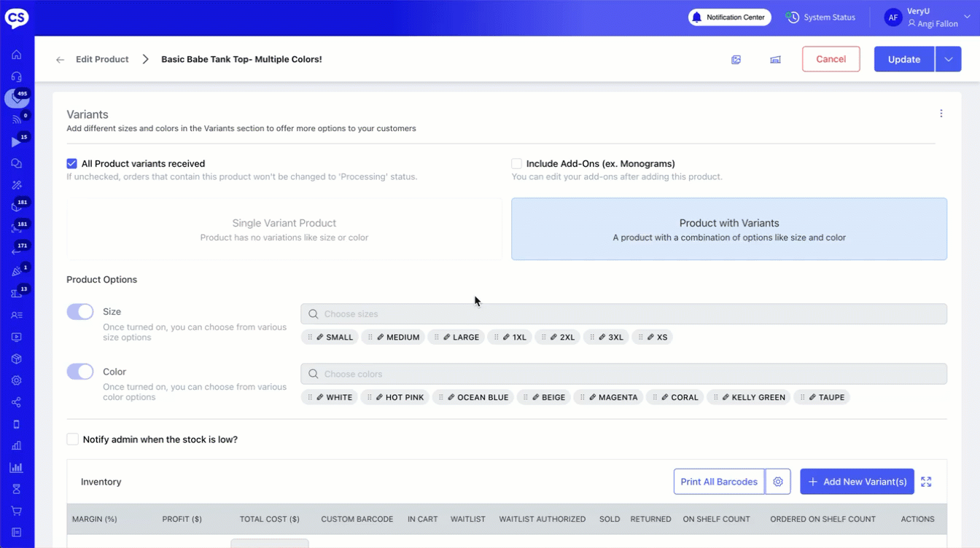Select the Single Variant Product option
The width and height of the screenshot is (980, 548).
pyautogui.click(x=284, y=230)
